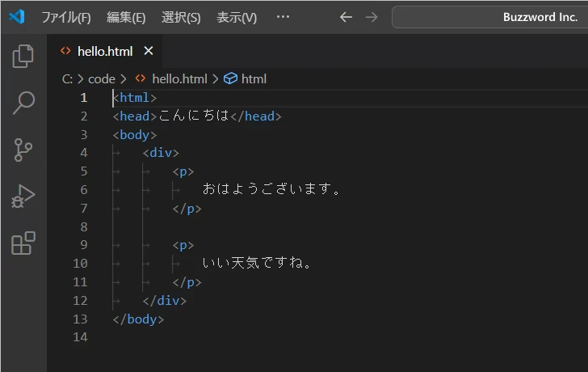Screen dimensions: 588x372
Task: Open the Source Control view icon
Action: tap(23, 150)
